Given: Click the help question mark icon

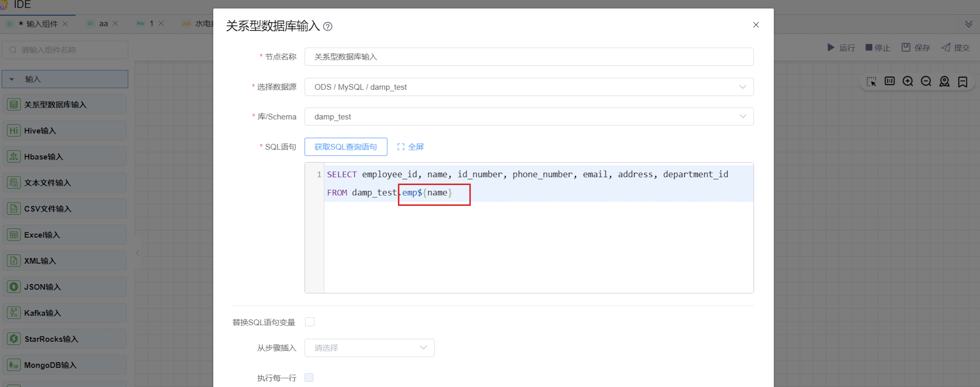Looking at the screenshot, I should click(327, 26).
